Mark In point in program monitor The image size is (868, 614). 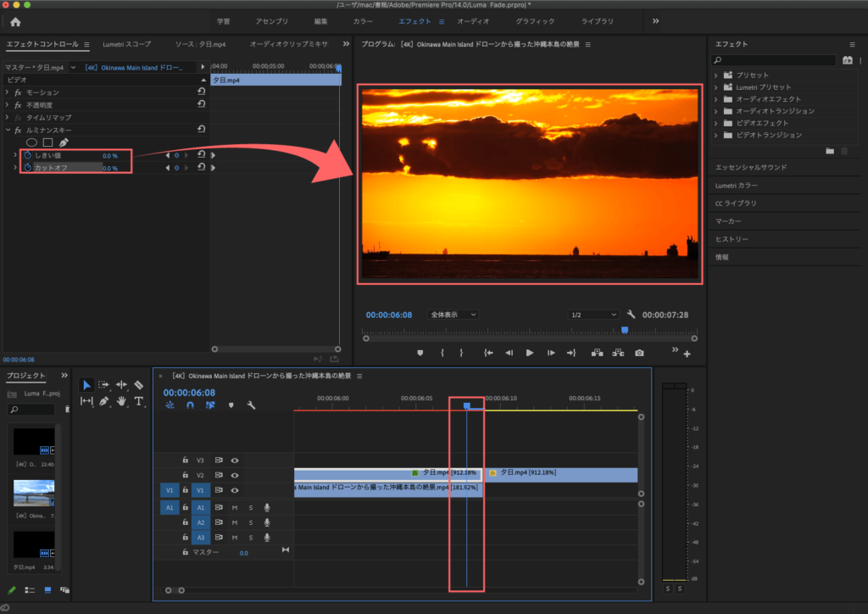(442, 353)
